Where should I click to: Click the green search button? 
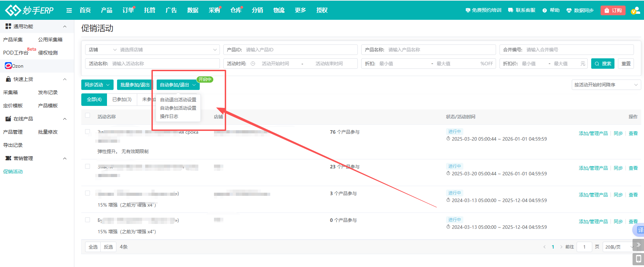click(602, 64)
